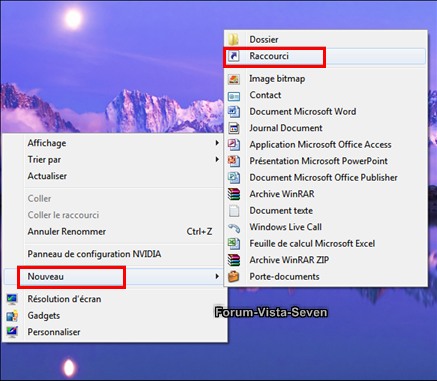Image resolution: width=437 pixels, height=381 pixels.
Task: Click the Image bitmap icon
Action: click(234, 79)
